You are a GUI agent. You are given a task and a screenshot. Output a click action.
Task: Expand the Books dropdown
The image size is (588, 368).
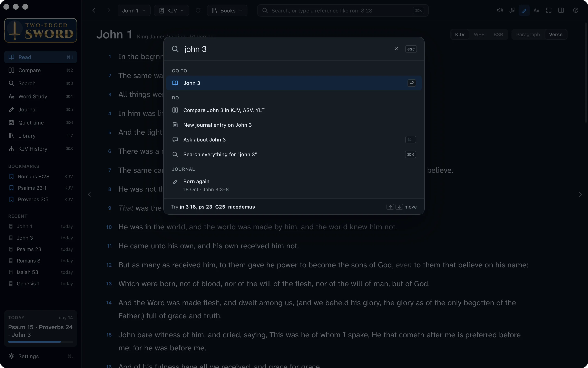pyautogui.click(x=227, y=10)
